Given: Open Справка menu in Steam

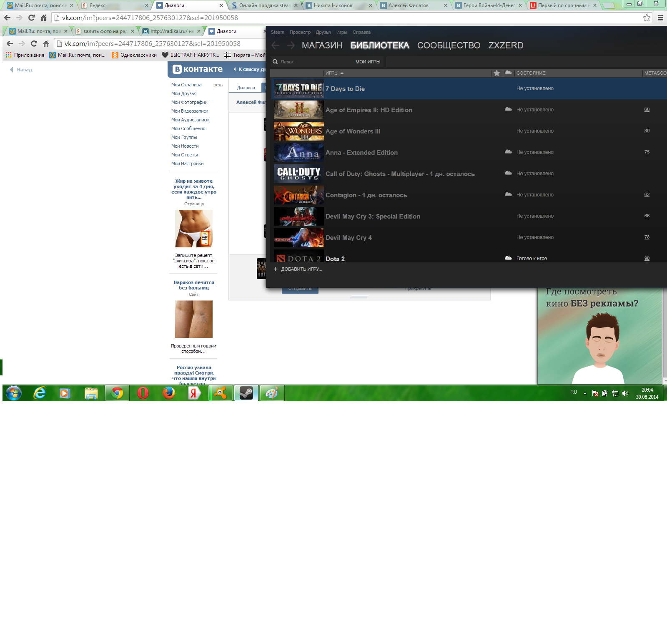Looking at the screenshot, I should coord(361,32).
